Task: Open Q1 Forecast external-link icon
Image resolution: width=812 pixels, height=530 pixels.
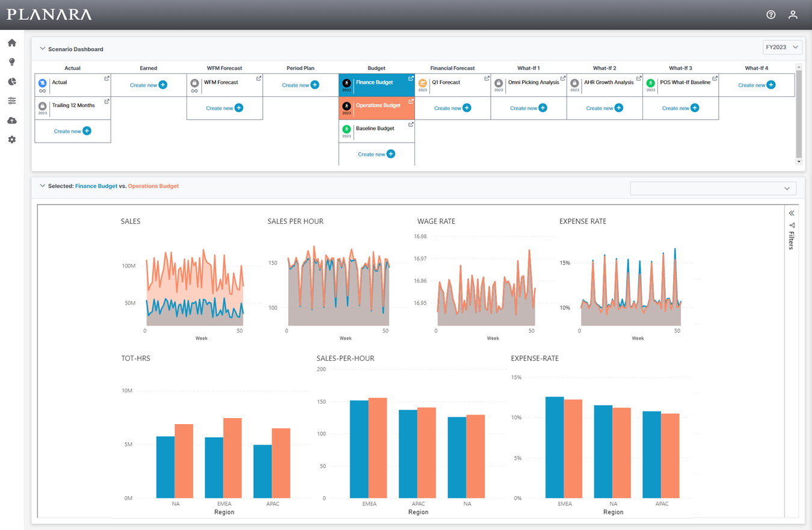Action: pos(487,78)
